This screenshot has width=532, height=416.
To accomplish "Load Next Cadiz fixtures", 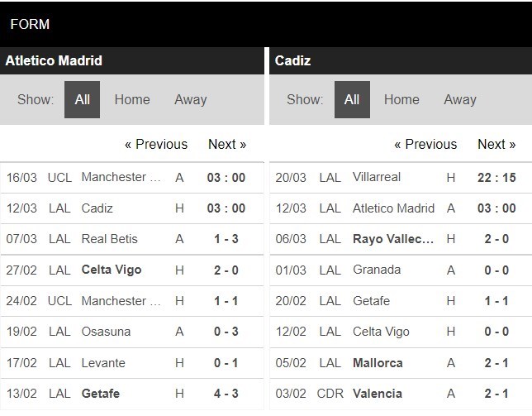I will coord(496,145).
